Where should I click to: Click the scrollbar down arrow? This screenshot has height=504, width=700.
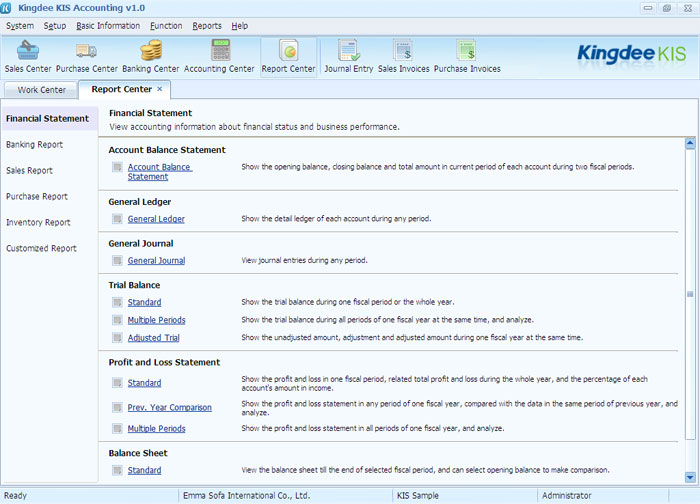(x=690, y=477)
